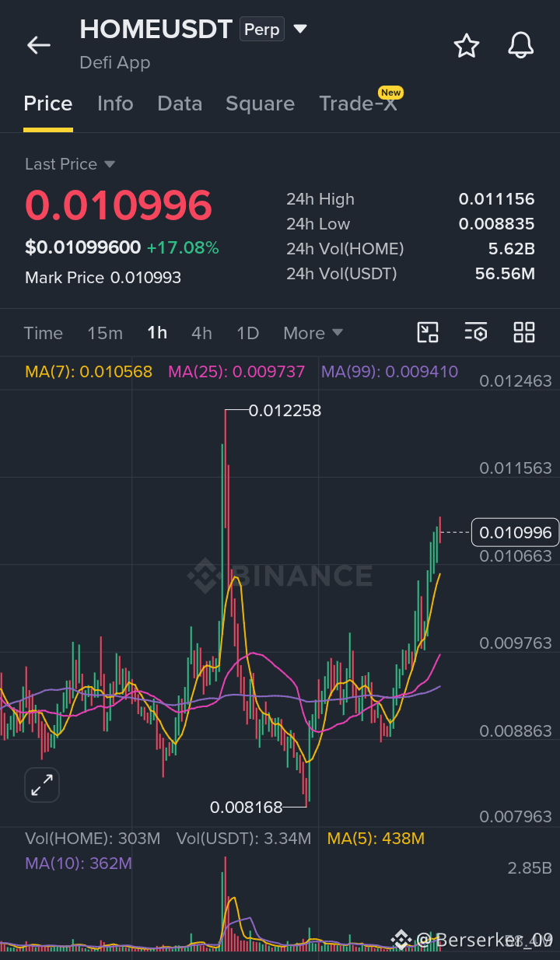Tap the 0.012463 price axis label

coord(516,381)
